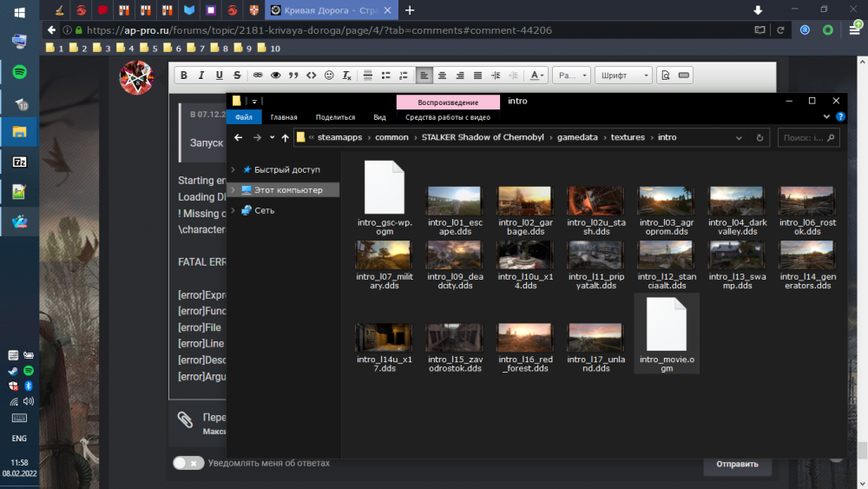The width and height of the screenshot is (868, 489).
Task: Apply strikethrough formatting in the editor toolbar
Action: [x=236, y=76]
